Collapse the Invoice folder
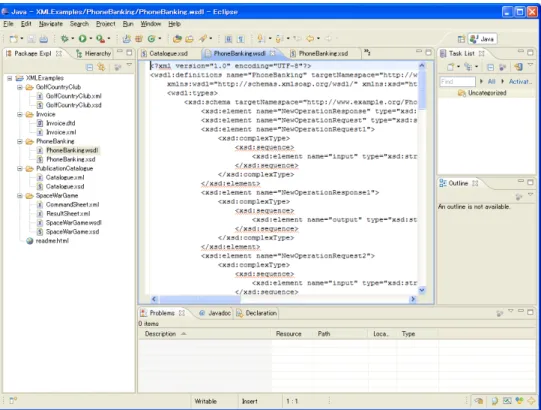Screen dimensions: 541x410 (x=20, y=114)
